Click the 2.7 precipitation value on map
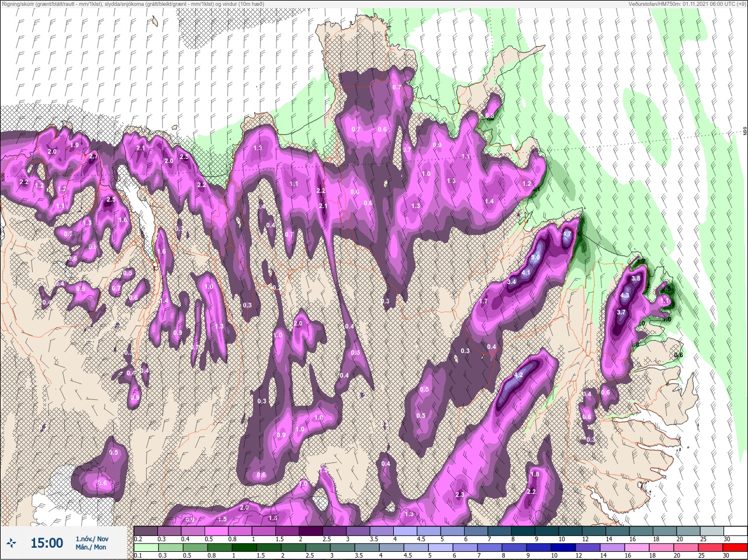Viewport: 748px width, 560px height. click(x=93, y=157)
